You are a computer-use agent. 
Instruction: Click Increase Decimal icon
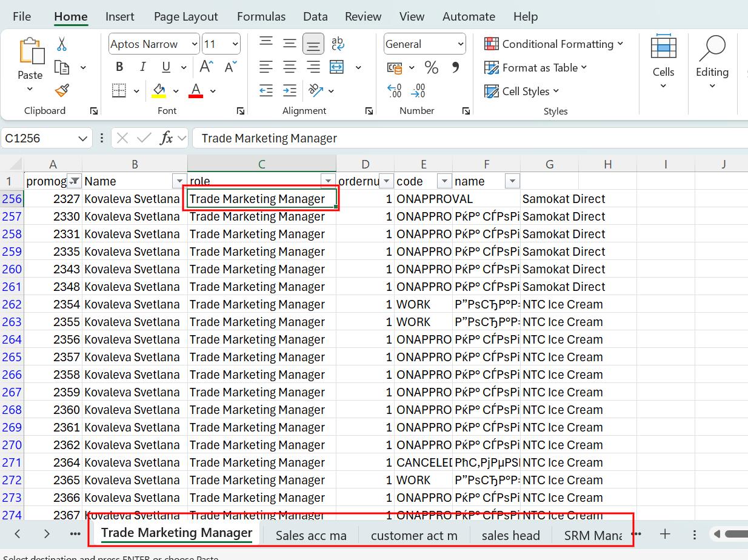395,91
